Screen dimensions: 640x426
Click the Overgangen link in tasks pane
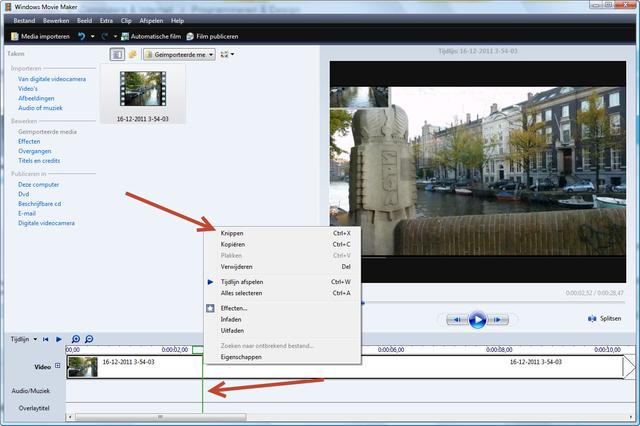pyautogui.click(x=37, y=151)
